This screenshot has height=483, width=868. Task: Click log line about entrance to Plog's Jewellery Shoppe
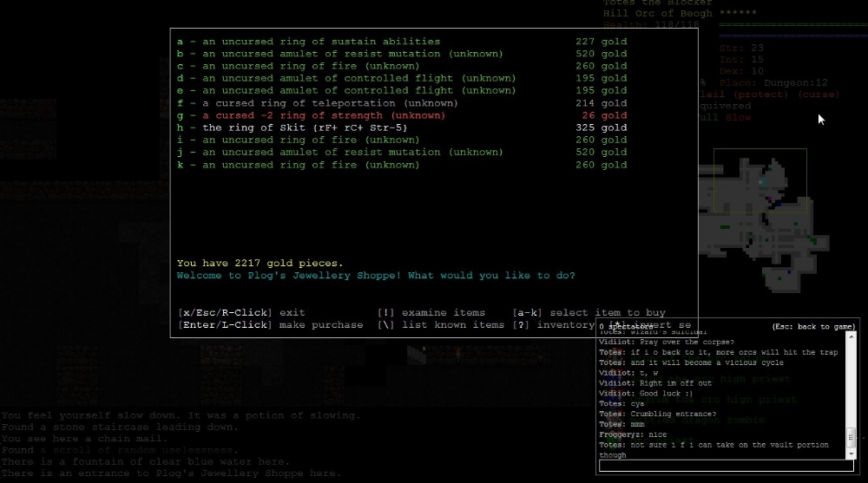(171, 473)
